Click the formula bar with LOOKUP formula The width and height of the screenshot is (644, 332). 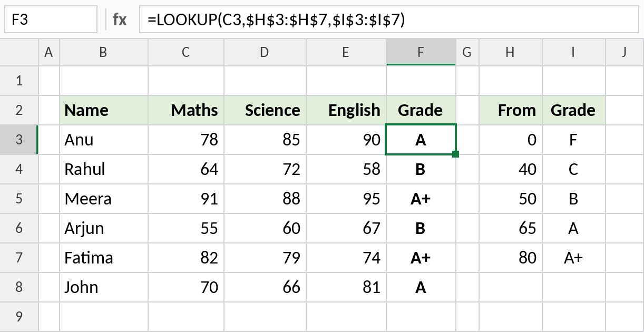tap(389, 19)
